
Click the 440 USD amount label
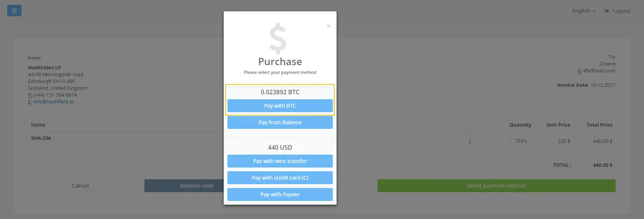(280, 148)
